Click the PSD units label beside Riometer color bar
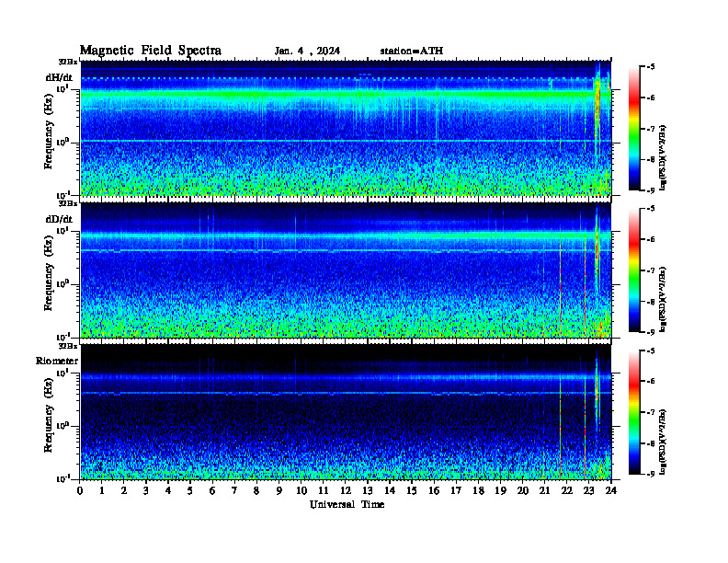Image resolution: width=728 pixels, height=563 pixels. pos(664,441)
